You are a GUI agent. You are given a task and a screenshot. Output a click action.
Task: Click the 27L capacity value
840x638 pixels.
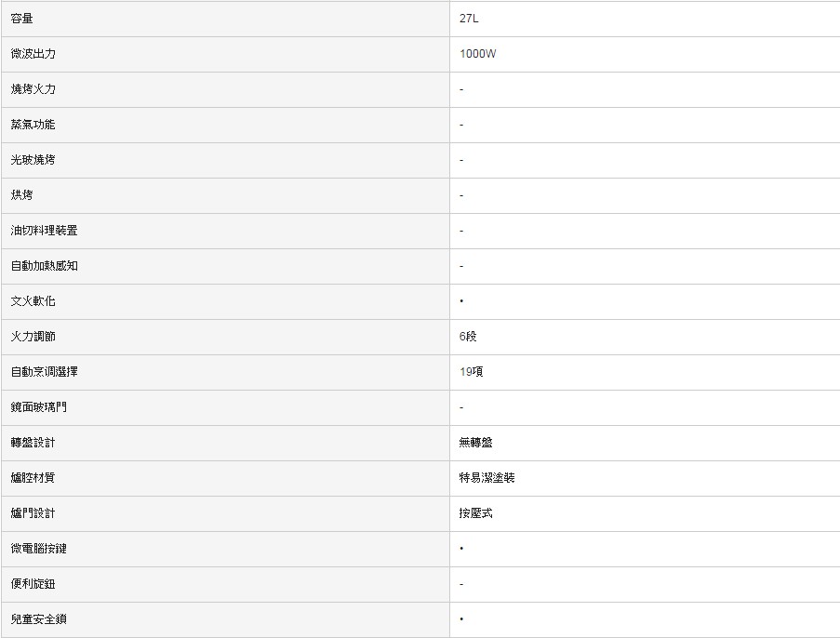coord(469,19)
